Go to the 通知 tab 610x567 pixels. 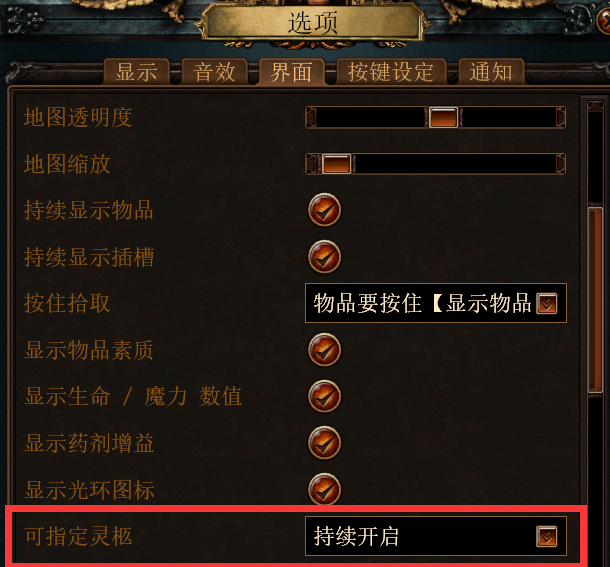(x=491, y=72)
